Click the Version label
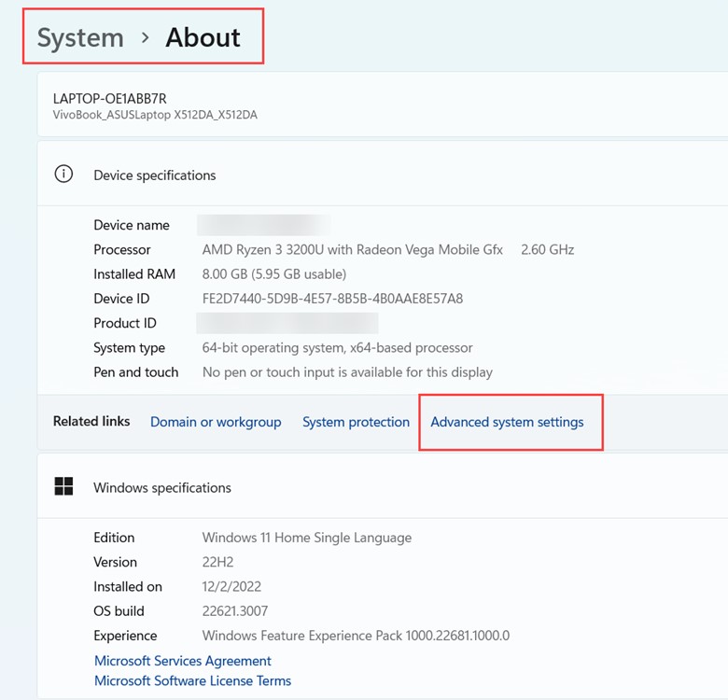The width and height of the screenshot is (728, 700). coord(115,562)
